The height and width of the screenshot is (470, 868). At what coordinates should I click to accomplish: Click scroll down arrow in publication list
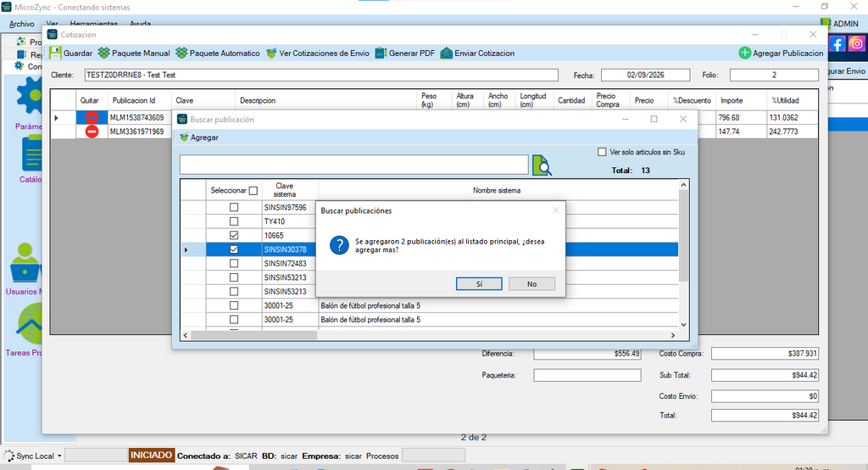click(x=684, y=325)
